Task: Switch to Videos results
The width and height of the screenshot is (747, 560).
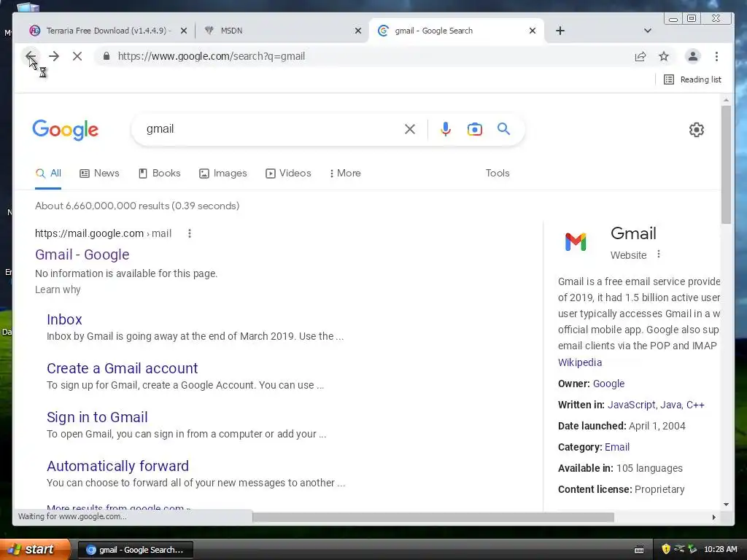Action: 288,174
